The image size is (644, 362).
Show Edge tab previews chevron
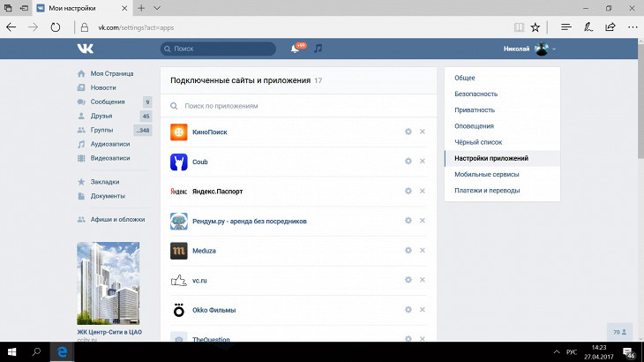pyautogui.click(x=157, y=8)
